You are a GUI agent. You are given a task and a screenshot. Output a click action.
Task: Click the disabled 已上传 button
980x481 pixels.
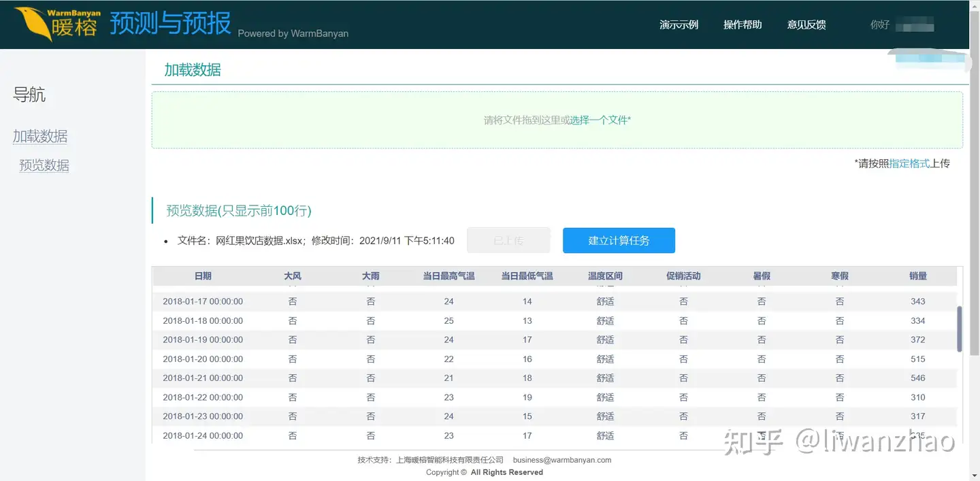tap(508, 240)
